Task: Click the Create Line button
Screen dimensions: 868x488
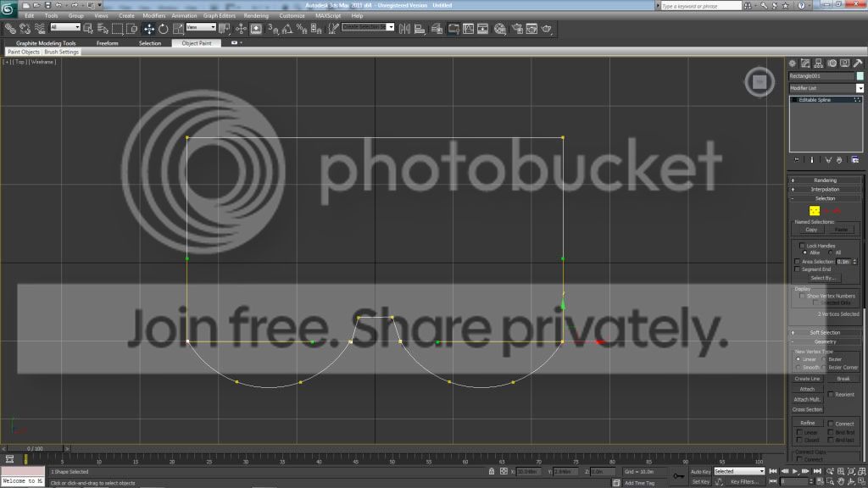Action: pyautogui.click(x=807, y=379)
